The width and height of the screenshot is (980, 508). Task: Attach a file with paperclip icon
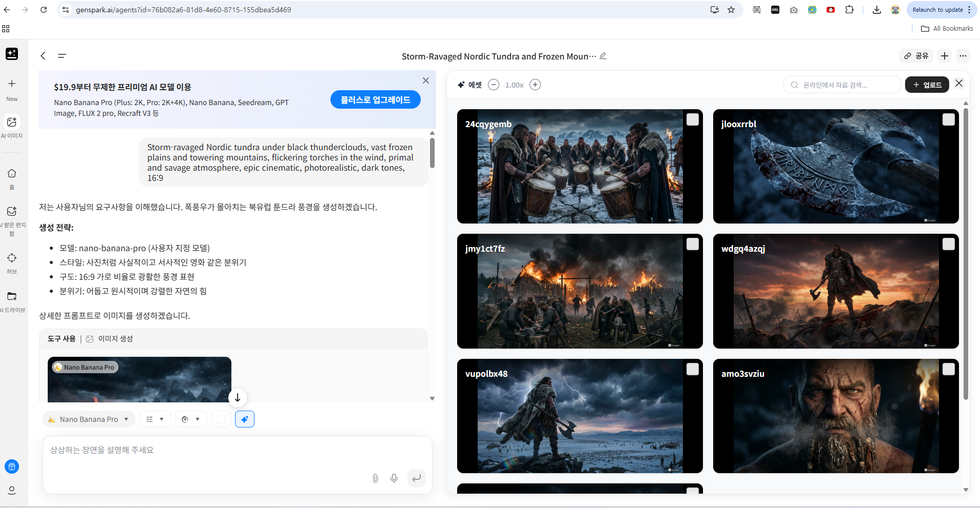[x=376, y=478]
